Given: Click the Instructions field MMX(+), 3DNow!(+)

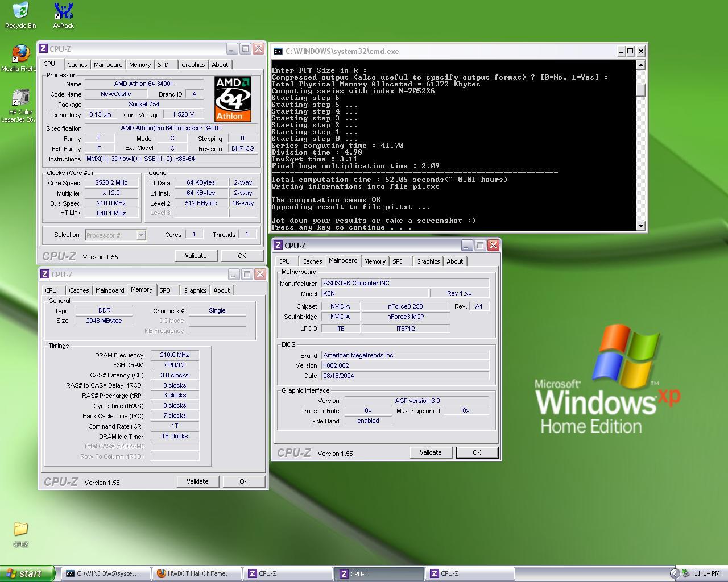Looking at the screenshot, I should pyautogui.click(x=171, y=159).
